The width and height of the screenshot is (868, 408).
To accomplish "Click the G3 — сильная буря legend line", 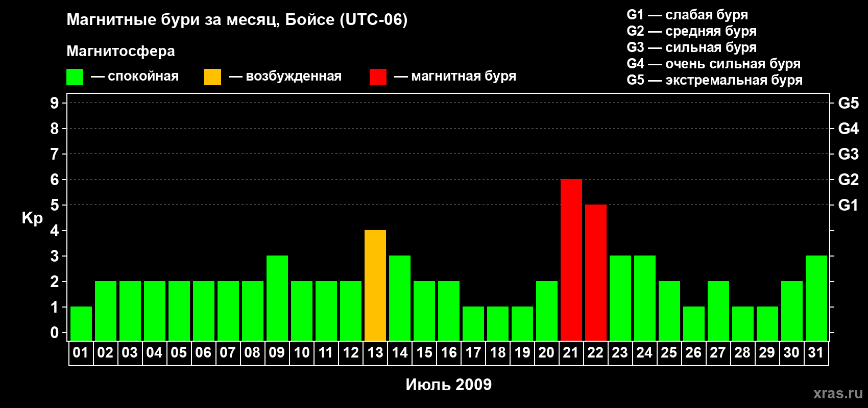I will pos(691,47).
